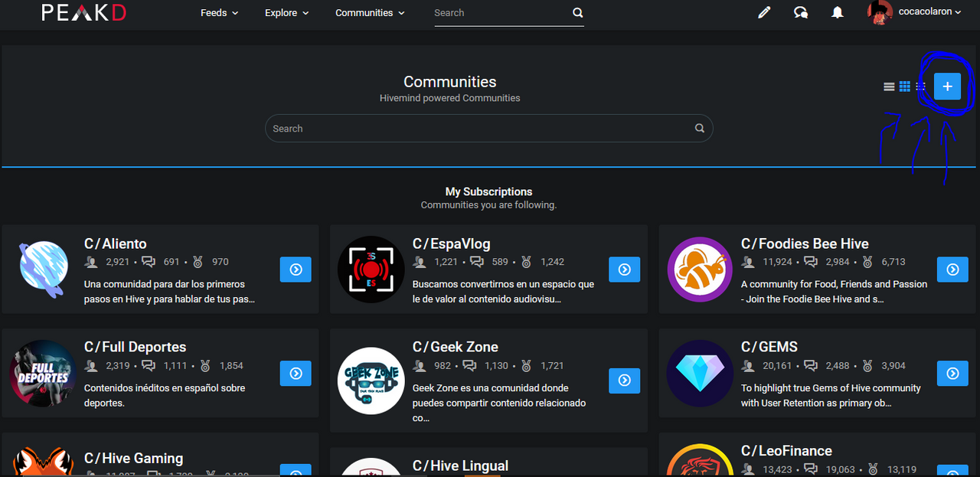Screen dimensions: 980x477
Task: Open the C/EspaVlog community arrow button
Action: [x=624, y=270]
